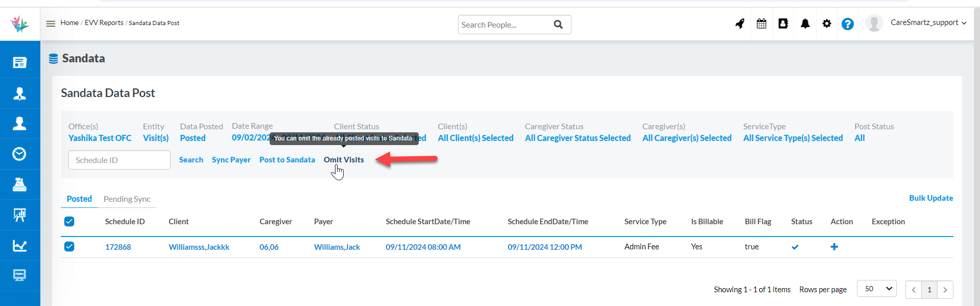The width and height of the screenshot is (980, 306).
Task: Click the plus icon in Action column
Action: click(834, 247)
